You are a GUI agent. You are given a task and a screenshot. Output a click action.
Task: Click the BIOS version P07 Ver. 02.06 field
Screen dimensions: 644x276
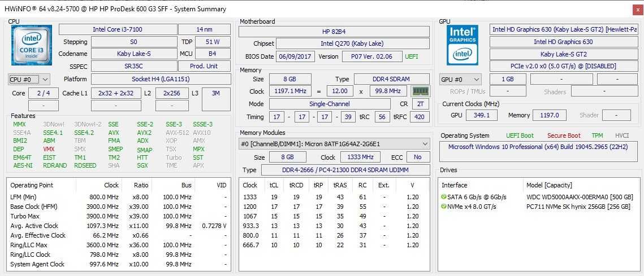371,56
